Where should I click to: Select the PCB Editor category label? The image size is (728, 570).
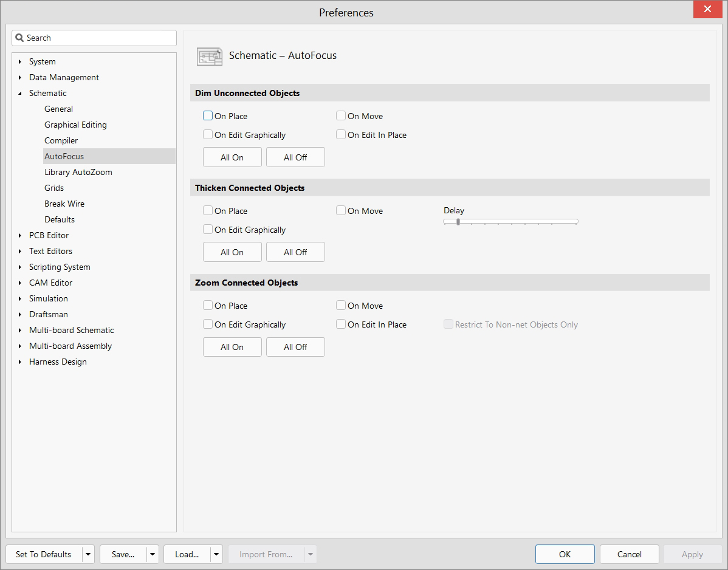[49, 235]
